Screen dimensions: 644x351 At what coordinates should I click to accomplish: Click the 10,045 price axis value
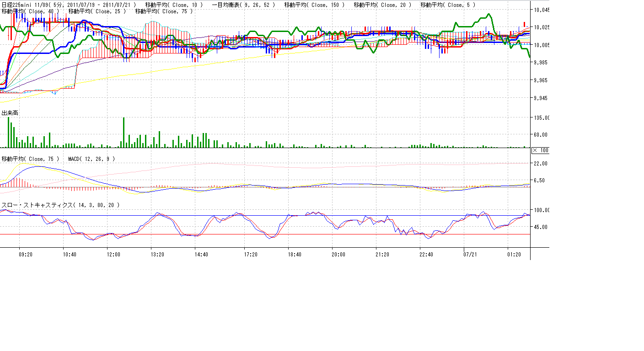542,10
